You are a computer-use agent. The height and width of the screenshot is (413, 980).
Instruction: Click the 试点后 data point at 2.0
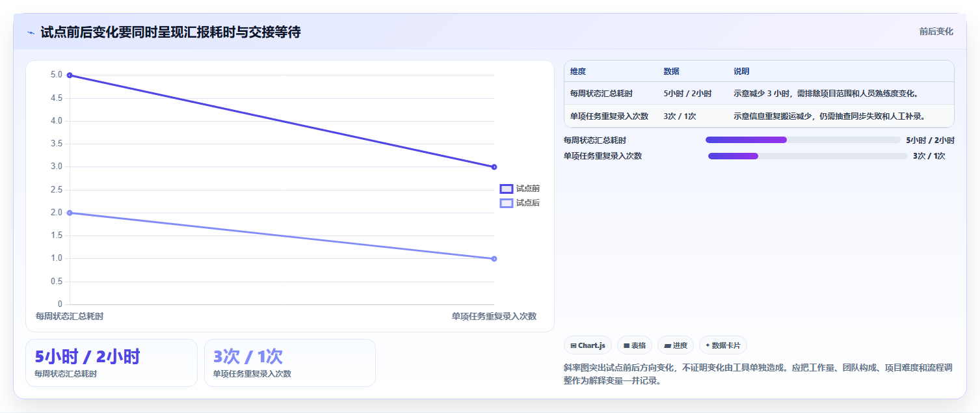coord(70,213)
